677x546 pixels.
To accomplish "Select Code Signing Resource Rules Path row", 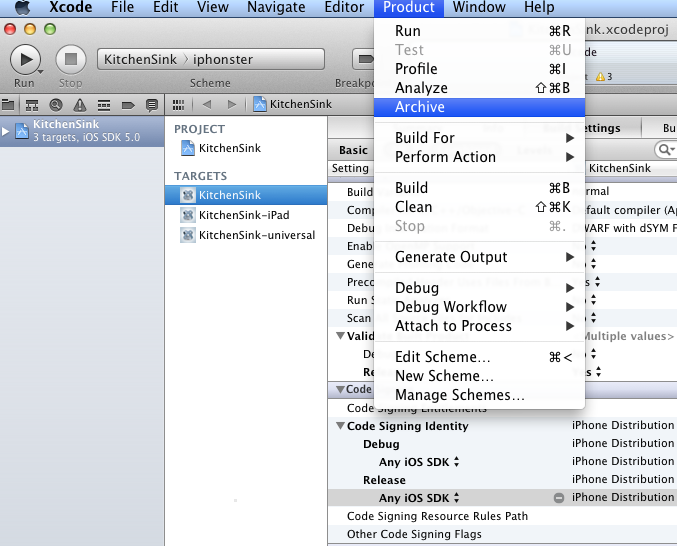I will pos(503,516).
